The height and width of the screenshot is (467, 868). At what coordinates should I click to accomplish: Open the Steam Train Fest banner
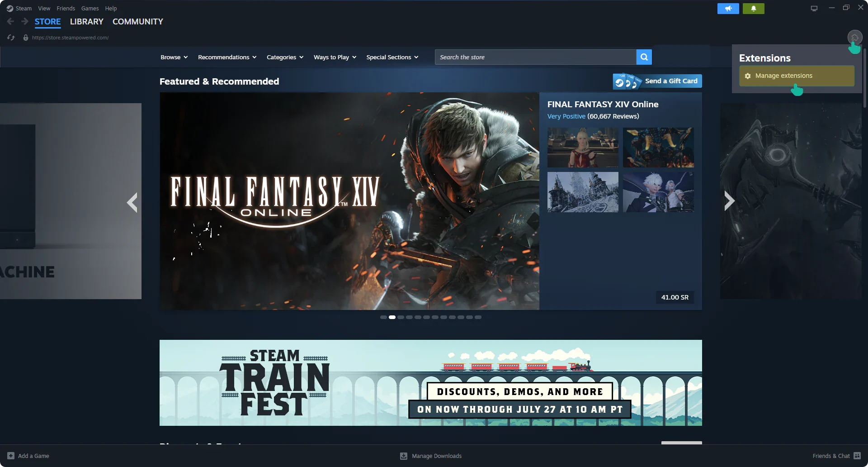tap(431, 383)
